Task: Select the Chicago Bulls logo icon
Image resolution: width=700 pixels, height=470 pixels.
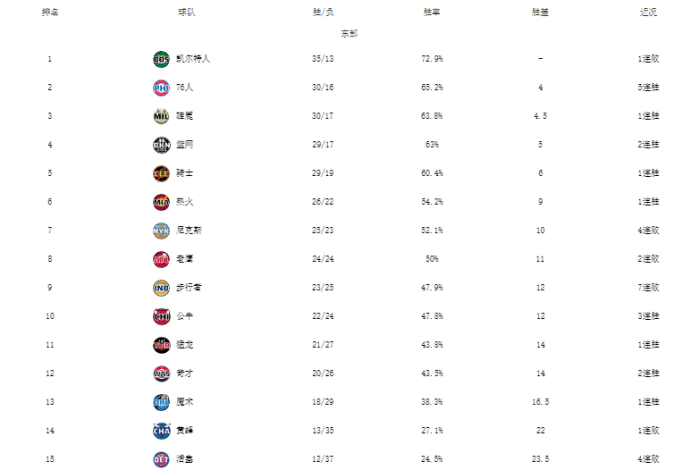Action: tap(162, 316)
